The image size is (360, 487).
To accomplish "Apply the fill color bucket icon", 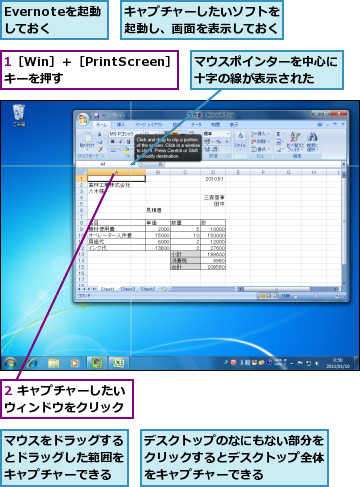I will tap(126, 150).
